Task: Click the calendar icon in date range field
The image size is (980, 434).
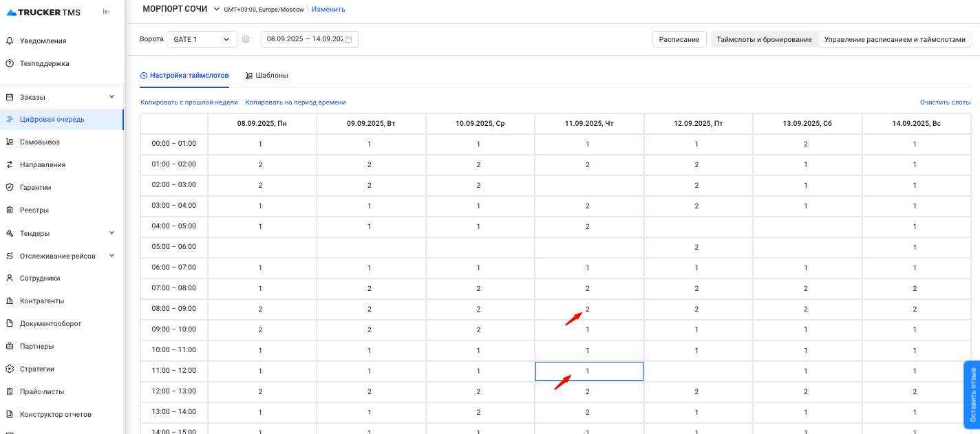Action: click(x=348, y=40)
